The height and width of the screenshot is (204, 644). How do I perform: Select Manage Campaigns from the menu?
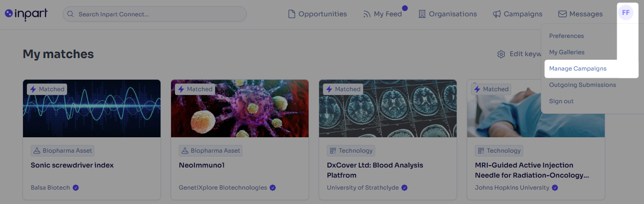click(x=578, y=69)
